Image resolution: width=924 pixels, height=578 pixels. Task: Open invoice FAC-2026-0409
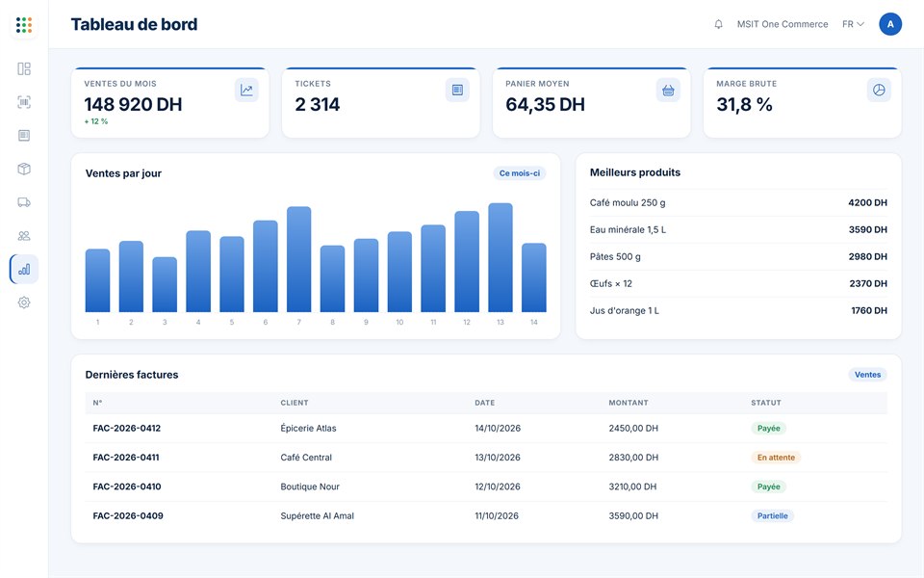point(128,516)
